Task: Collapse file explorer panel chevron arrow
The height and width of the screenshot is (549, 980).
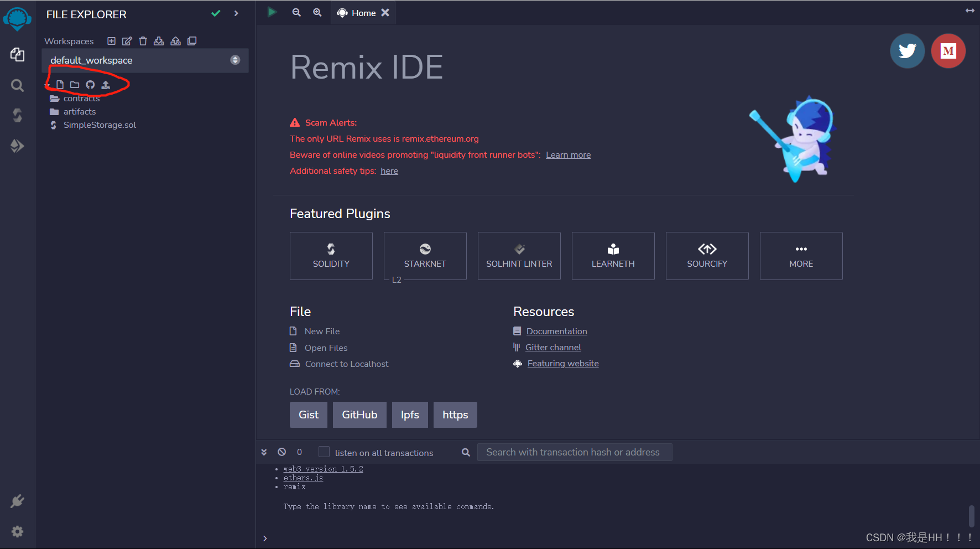Action: click(x=236, y=13)
